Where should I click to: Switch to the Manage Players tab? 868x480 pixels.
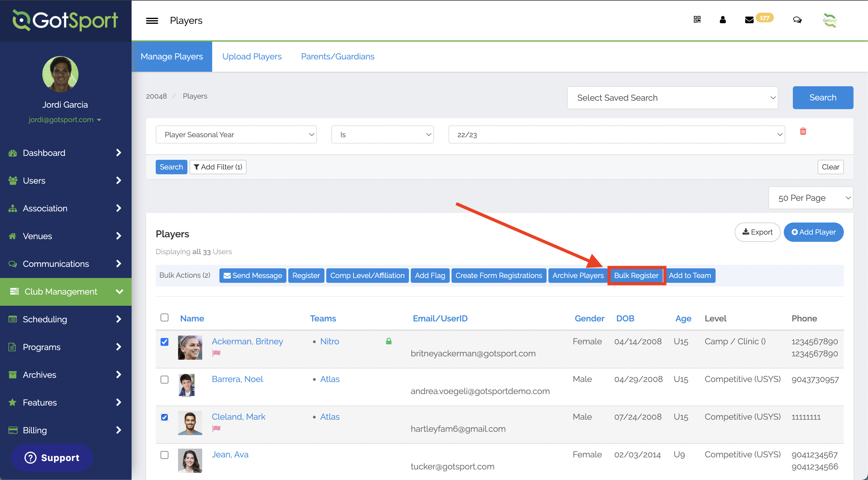click(x=172, y=57)
